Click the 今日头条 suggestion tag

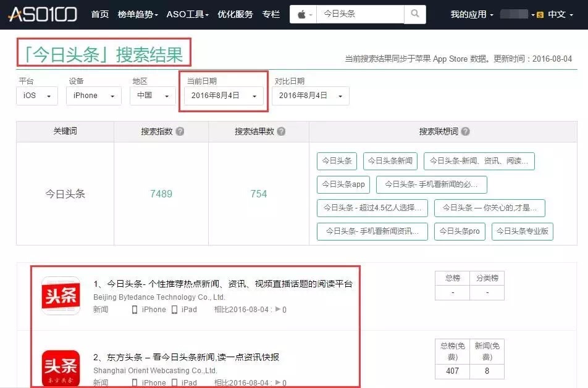click(337, 161)
